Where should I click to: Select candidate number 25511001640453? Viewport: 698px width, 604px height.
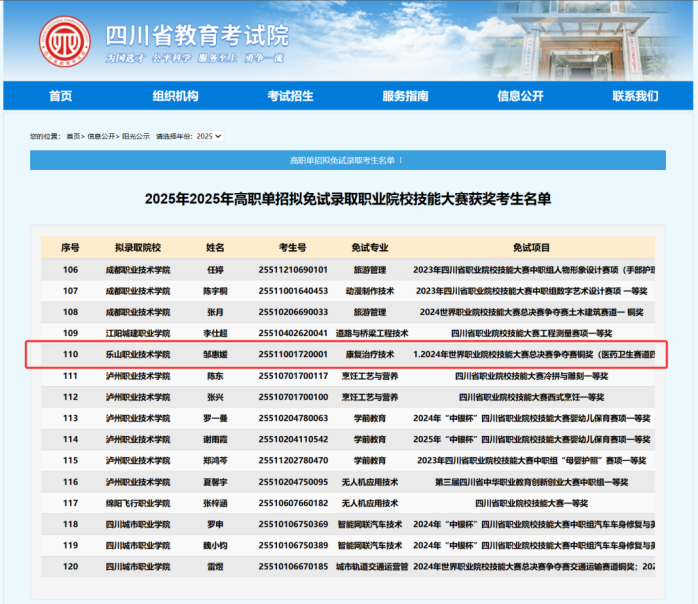[x=293, y=291]
